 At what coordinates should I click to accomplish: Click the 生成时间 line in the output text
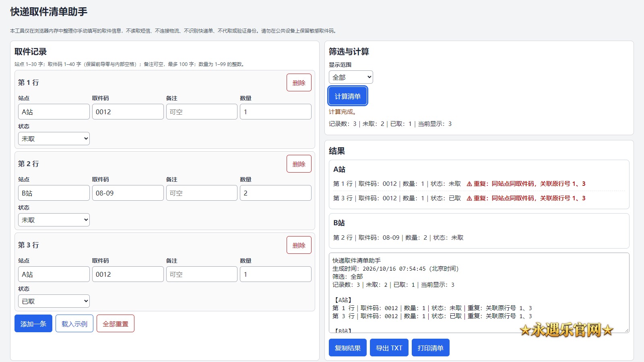click(x=396, y=269)
